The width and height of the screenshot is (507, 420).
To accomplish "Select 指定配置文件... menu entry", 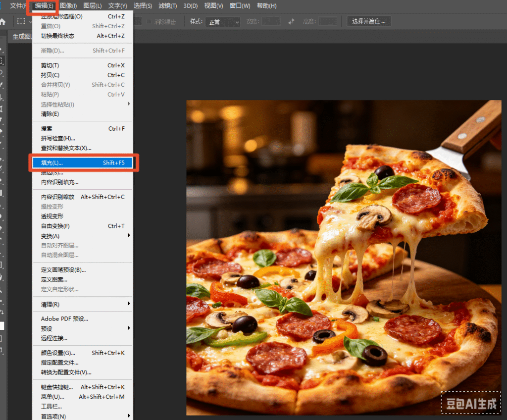I will 83,363.
